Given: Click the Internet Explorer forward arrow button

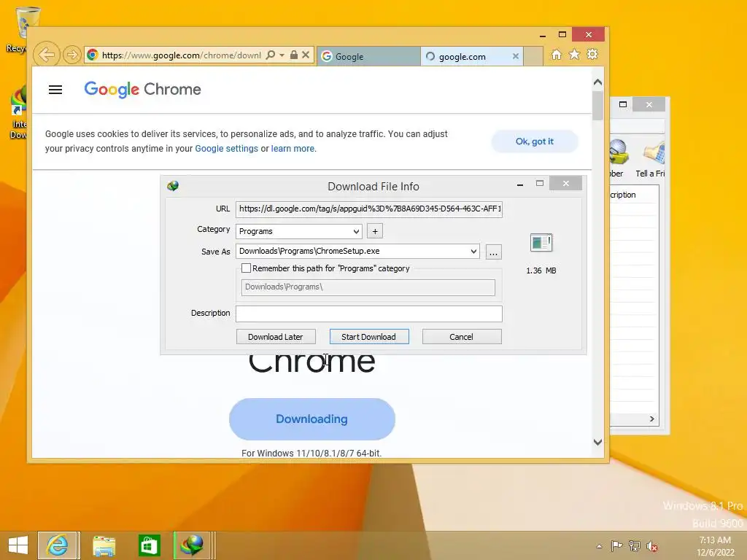Looking at the screenshot, I should (x=72, y=55).
